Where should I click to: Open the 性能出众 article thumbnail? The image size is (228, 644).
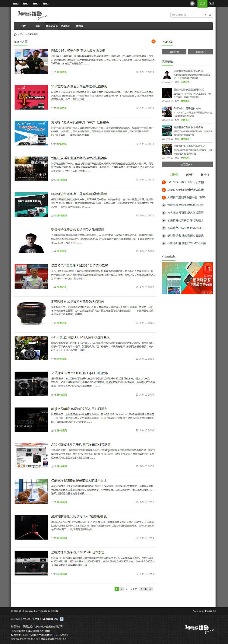point(31,169)
